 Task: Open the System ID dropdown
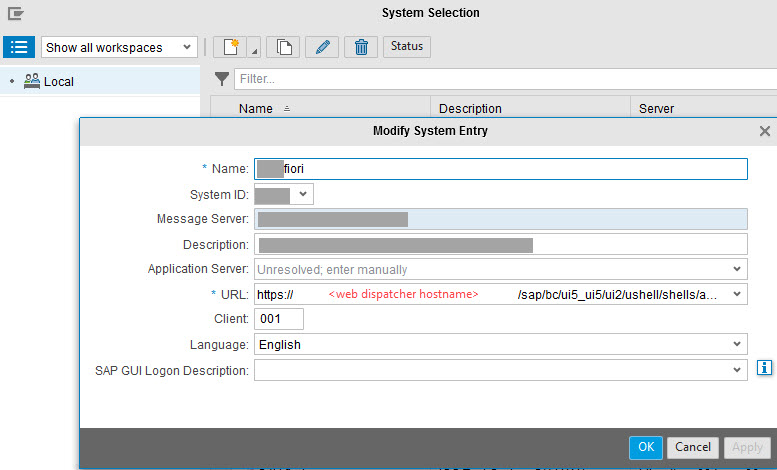(x=284, y=194)
